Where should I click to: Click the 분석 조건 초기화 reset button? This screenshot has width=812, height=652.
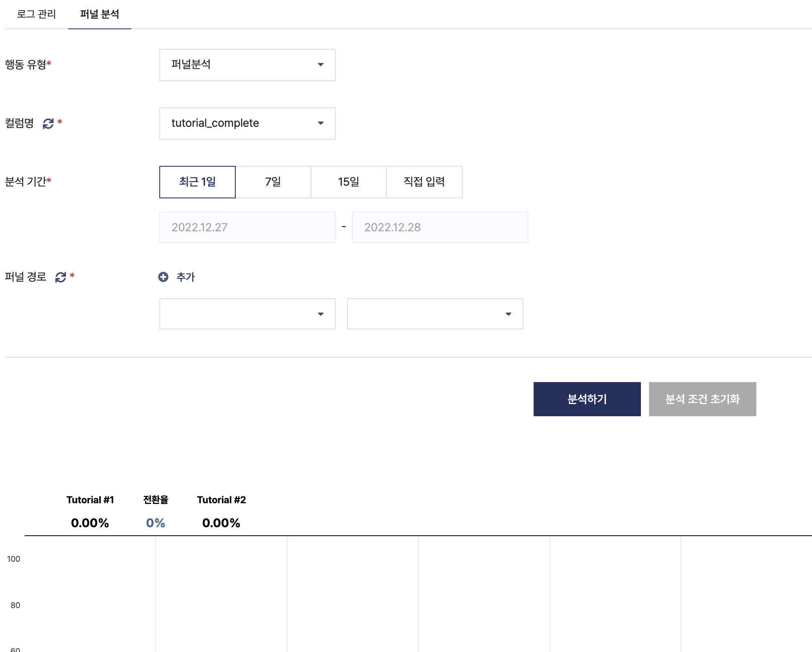click(703, 399)
